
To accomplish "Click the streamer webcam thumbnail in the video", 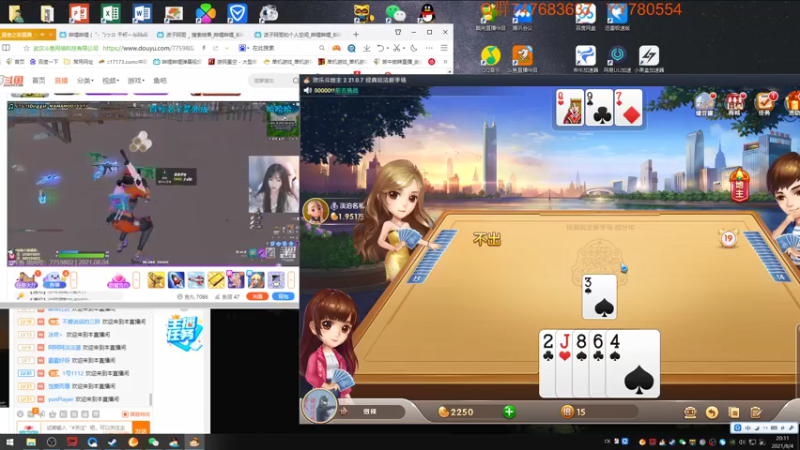I will pos(273,184).
